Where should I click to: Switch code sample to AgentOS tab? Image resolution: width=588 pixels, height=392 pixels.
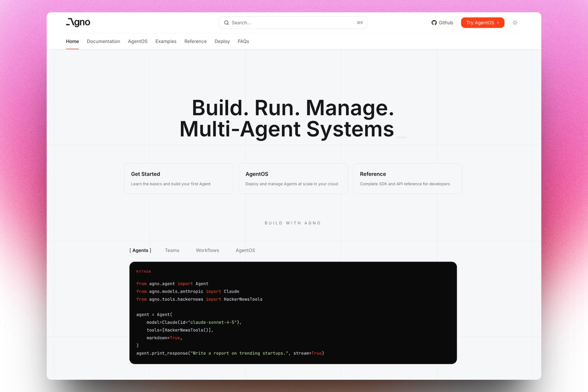[245, 250]
